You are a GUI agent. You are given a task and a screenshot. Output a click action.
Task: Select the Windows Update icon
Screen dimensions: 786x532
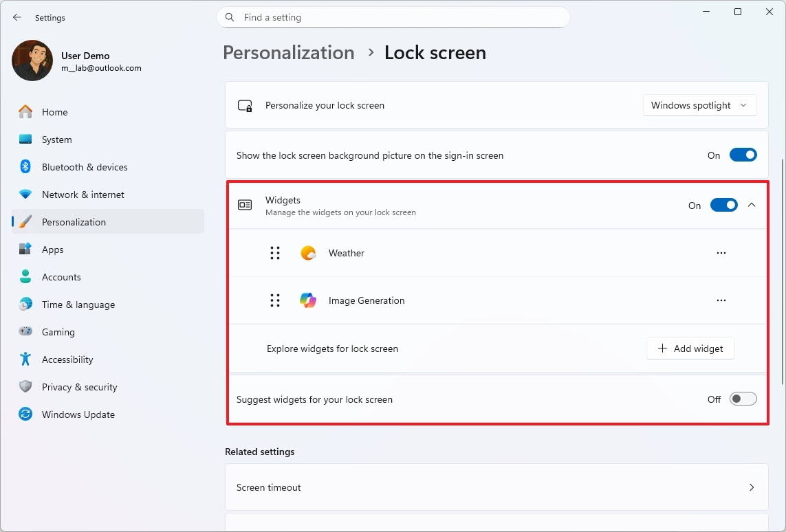25,414
